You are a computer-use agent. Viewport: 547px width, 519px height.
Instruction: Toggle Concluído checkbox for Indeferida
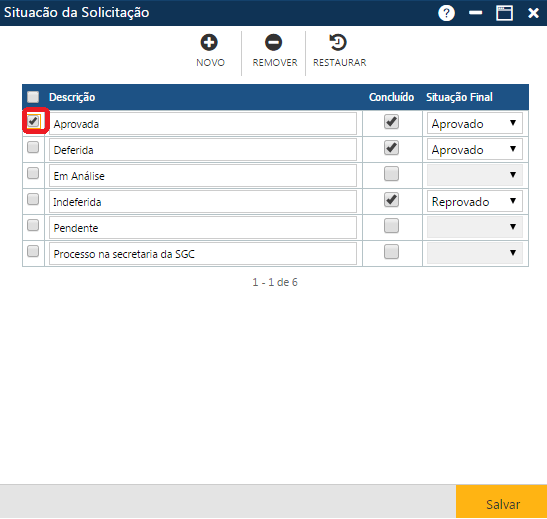coord(391,200)
